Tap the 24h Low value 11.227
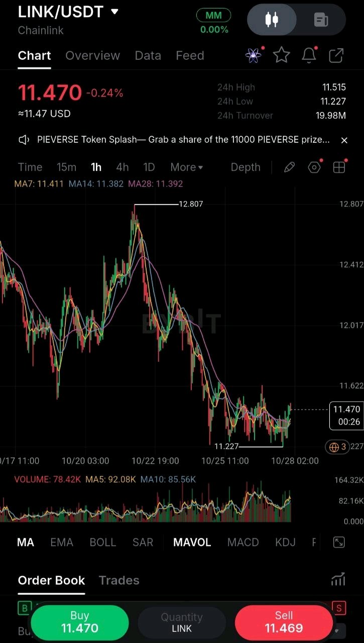364x643 pixels. pos(333,101)
